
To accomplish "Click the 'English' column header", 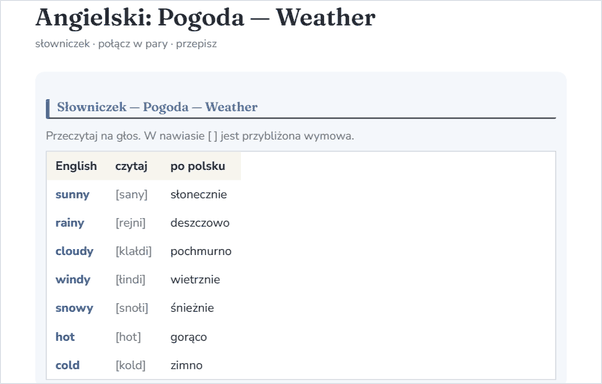I will click(76, 166).
